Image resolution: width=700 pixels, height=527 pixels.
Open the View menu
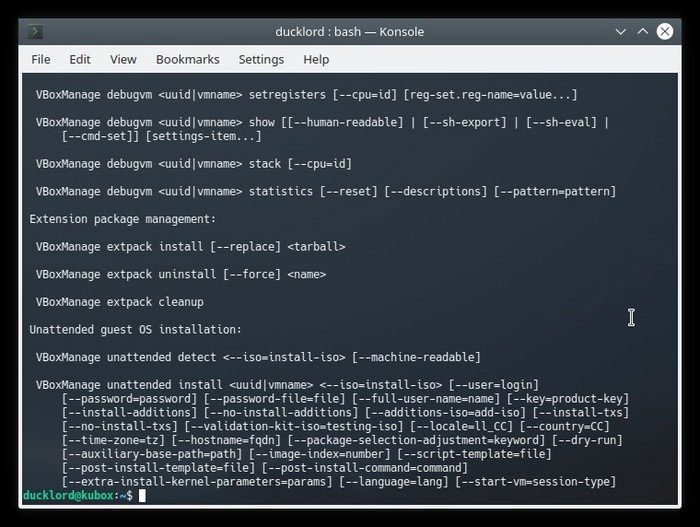tap(123, 59)
